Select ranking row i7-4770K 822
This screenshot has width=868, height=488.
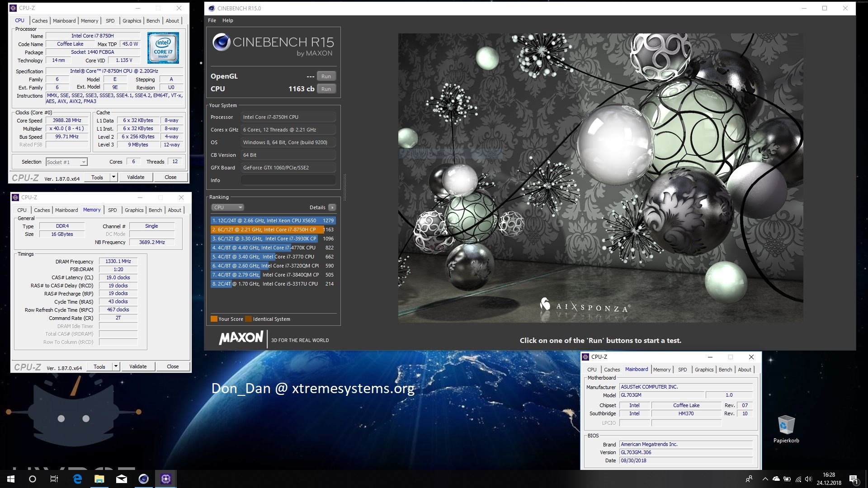(273, 248)
